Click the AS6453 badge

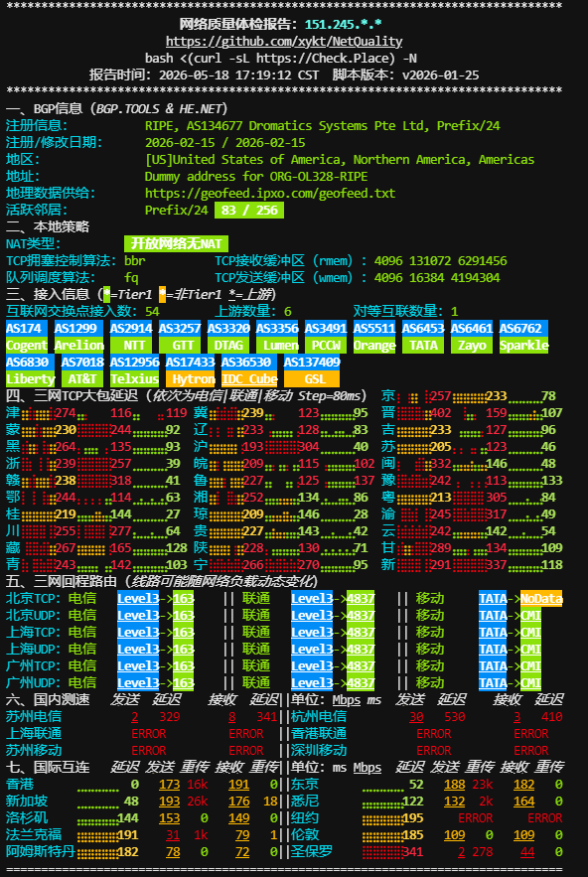point(423,329)
